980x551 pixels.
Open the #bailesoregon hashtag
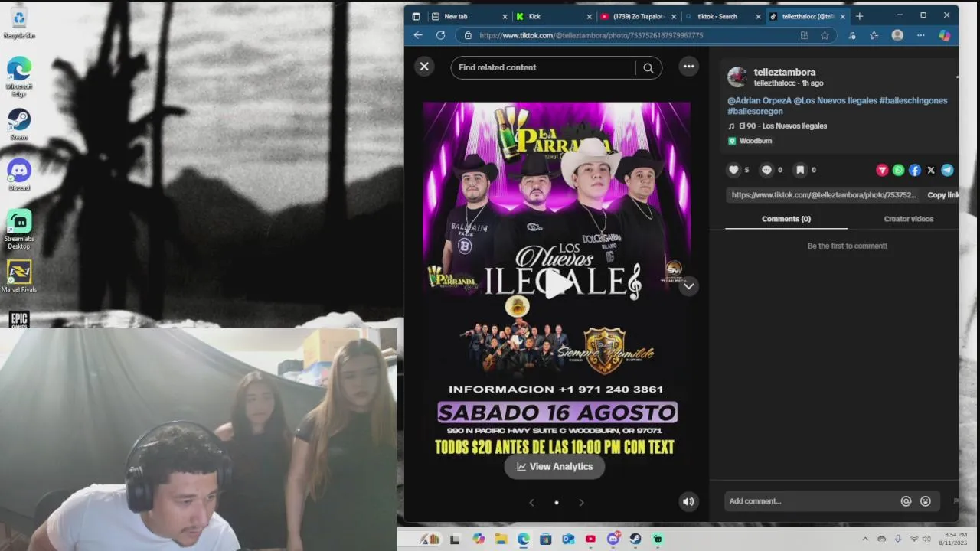(755, 111)
